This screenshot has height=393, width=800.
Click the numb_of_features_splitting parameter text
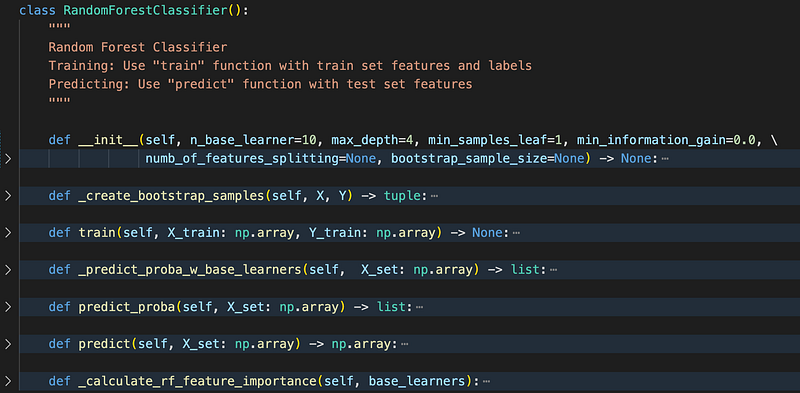(x=242, y=159)
